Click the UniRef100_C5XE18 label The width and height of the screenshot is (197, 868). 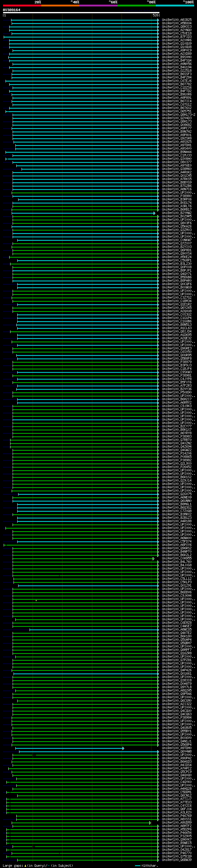point(176,33)
